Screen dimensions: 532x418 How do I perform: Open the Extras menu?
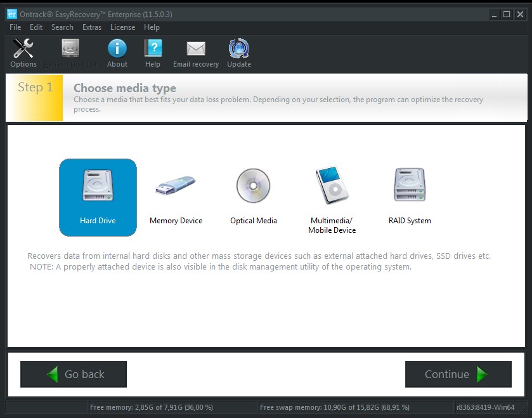tap(92, 27)
